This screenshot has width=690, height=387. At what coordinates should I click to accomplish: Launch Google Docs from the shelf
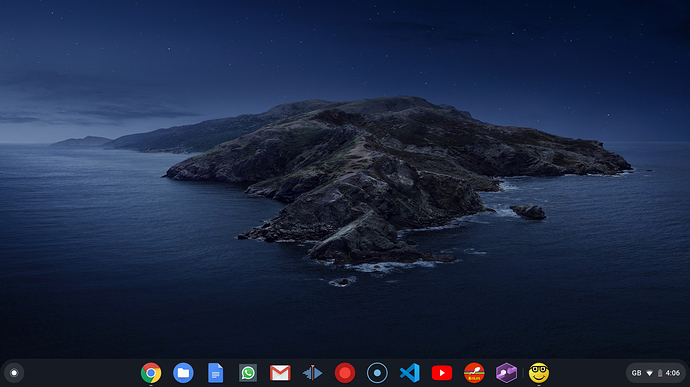(216, 373)
